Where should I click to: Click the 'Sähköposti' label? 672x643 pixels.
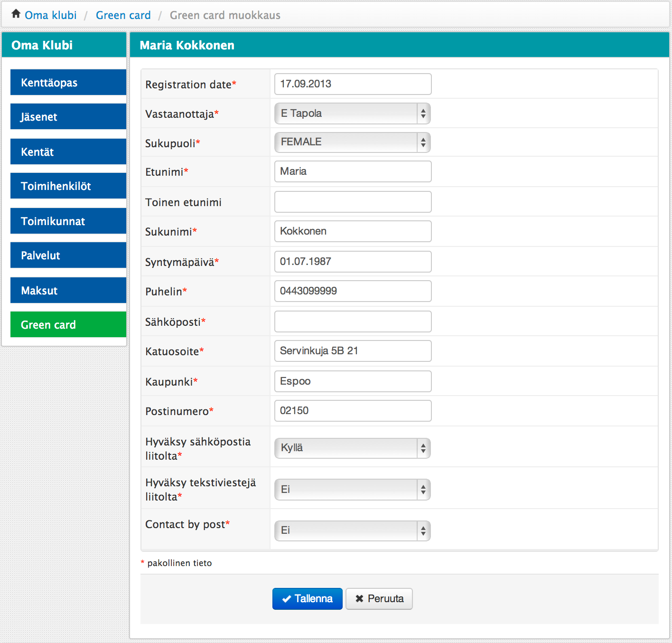pos(173,322)
